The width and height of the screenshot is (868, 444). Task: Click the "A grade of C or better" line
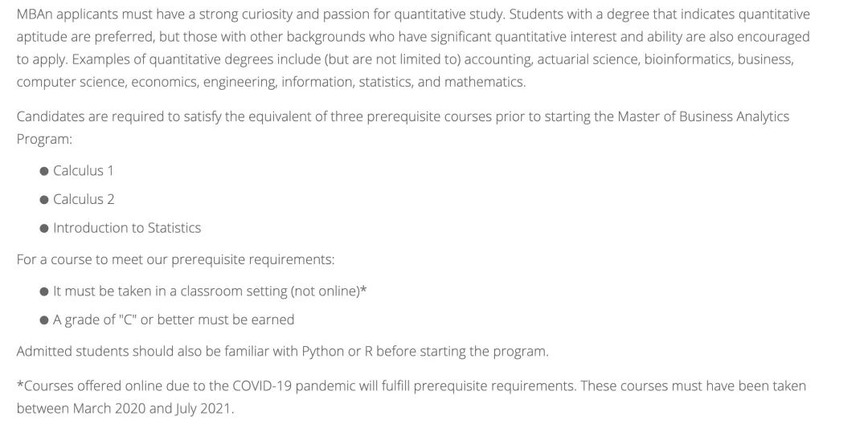click(174, 320)
